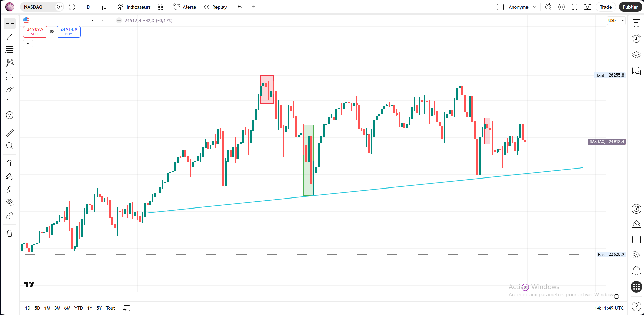Open the USD currency dropdown
The width and height of the screenshot is (644, 315).
point(616,21)
